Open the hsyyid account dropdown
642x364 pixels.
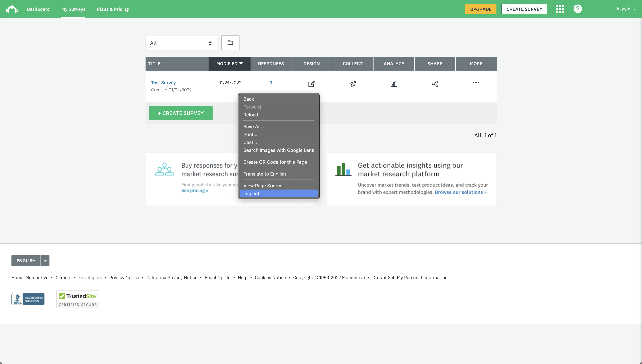click(626, 9)
